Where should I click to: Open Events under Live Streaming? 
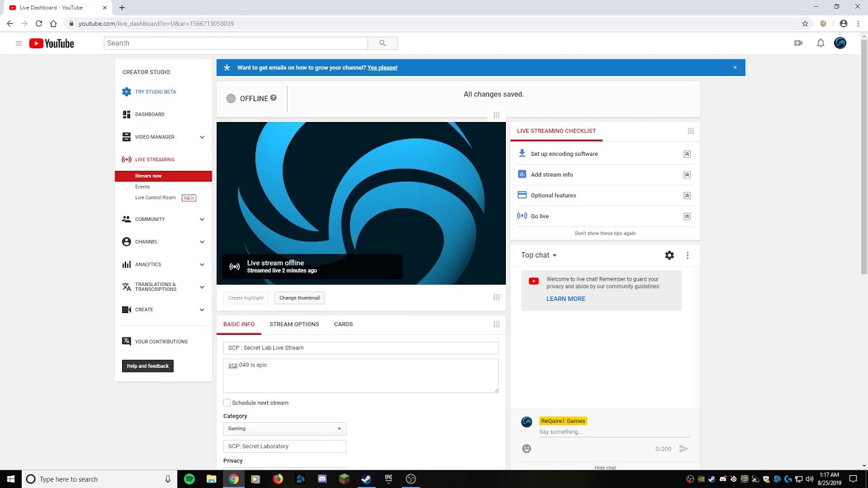click(x=142, y=187)
